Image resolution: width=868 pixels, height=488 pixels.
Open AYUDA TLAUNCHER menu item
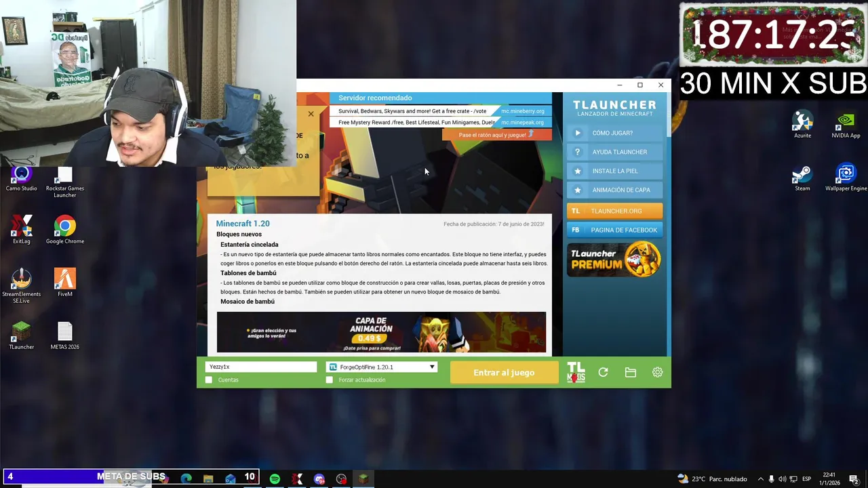[x=614, y=152]
